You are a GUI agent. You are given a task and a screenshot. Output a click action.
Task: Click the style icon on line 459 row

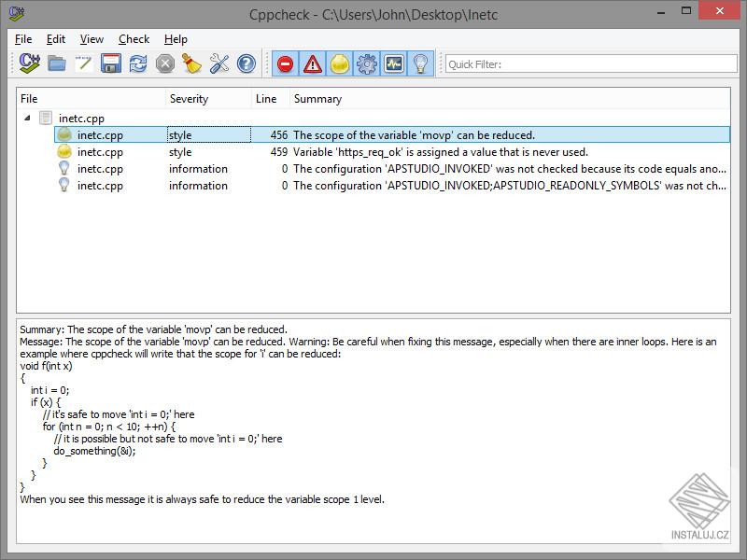(63, 152)
